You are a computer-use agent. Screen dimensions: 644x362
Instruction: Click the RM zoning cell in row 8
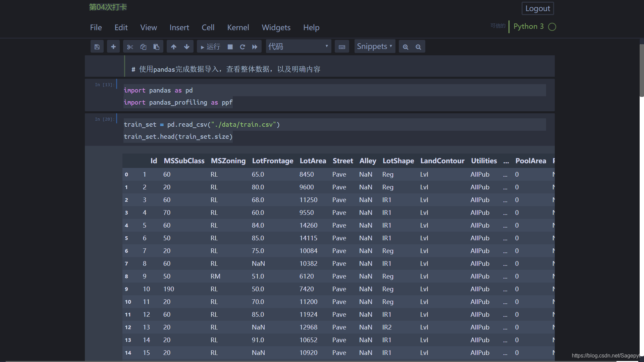215,276
